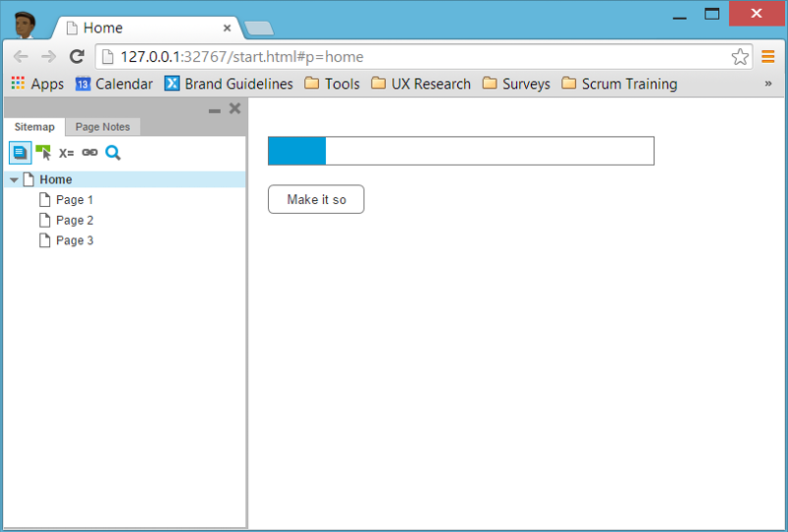The height and width of the screenshot is (532, 788).
Task: Minimize the sitemap panel with dash icon
Action: point(215,110)
